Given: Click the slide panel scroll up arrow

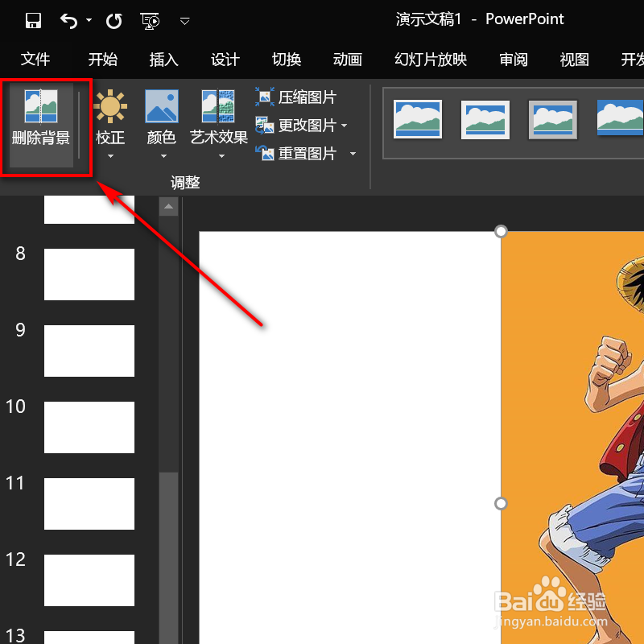Looking at the screenshot, I should (x=168, y=207).
